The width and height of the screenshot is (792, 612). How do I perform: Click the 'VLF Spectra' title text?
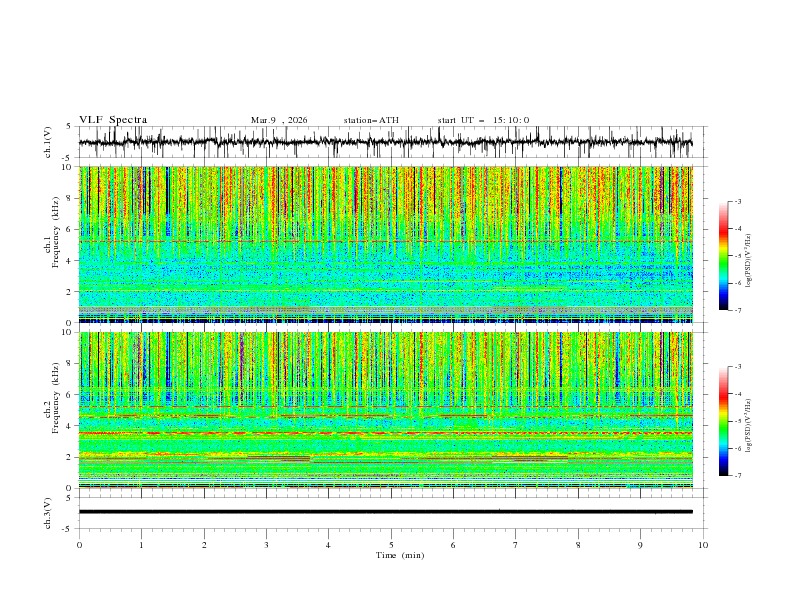(113, 120)
